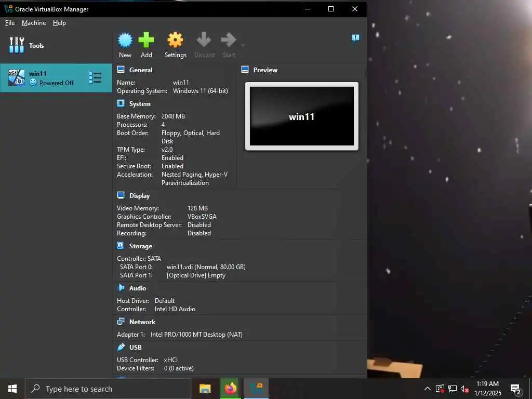
Task: Click the 'win11.vdi (Normal, 80.00 GB)' storage entry
Action: point(206,267)
